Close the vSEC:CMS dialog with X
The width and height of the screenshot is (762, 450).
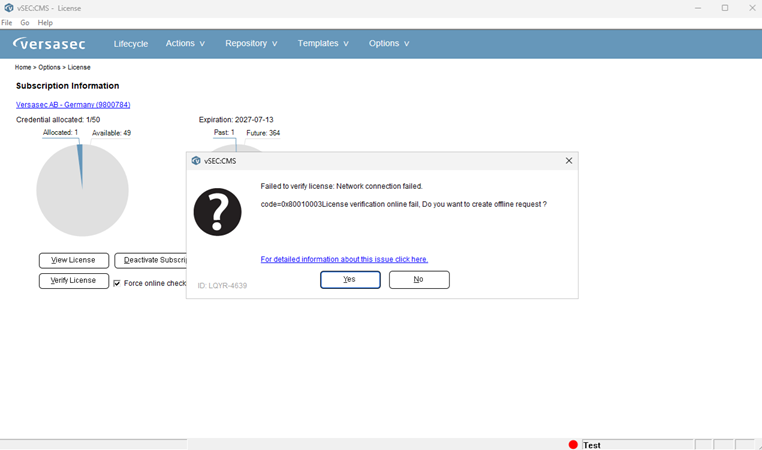569,161
